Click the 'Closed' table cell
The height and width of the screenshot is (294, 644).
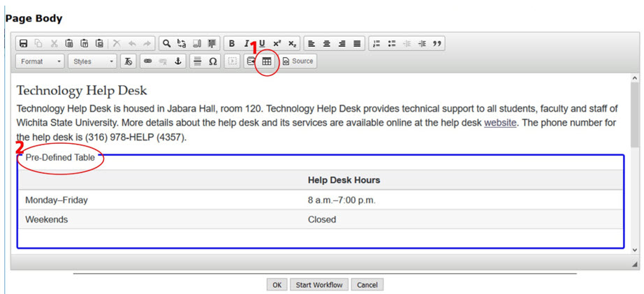click(x=322, y=220)
